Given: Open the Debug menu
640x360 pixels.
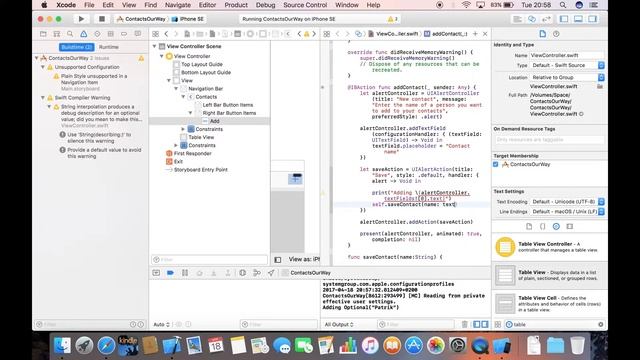Looking at the screenshot, I should click(x=265, y=5).
